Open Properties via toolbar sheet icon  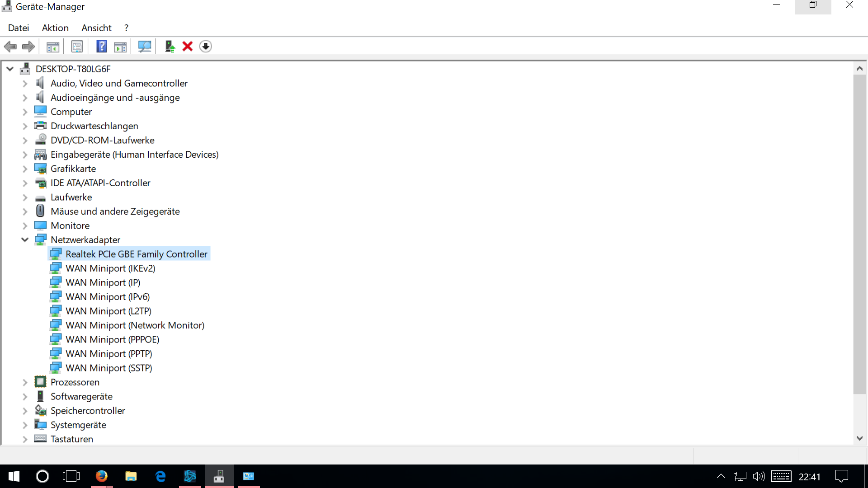point(77,47)
